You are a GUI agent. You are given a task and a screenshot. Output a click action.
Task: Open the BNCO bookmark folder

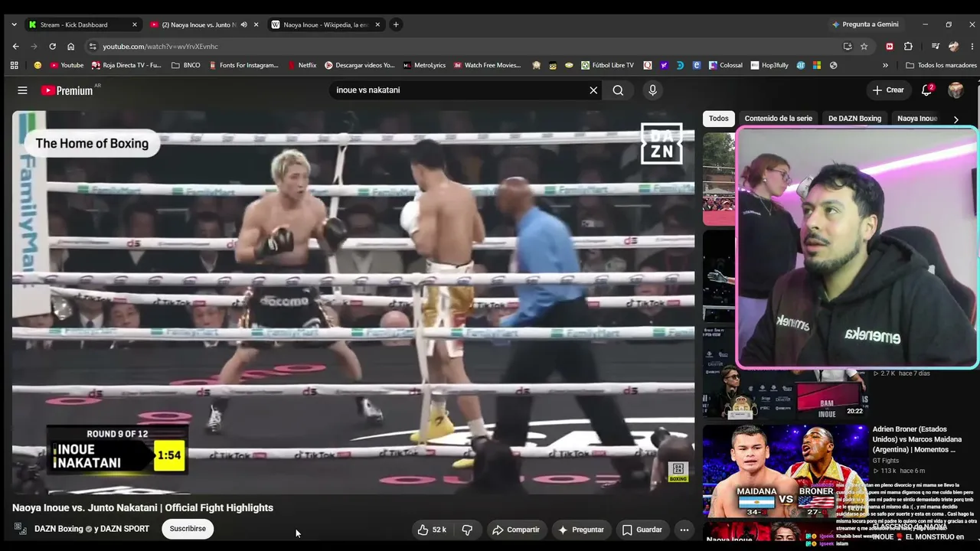[185, 65]
